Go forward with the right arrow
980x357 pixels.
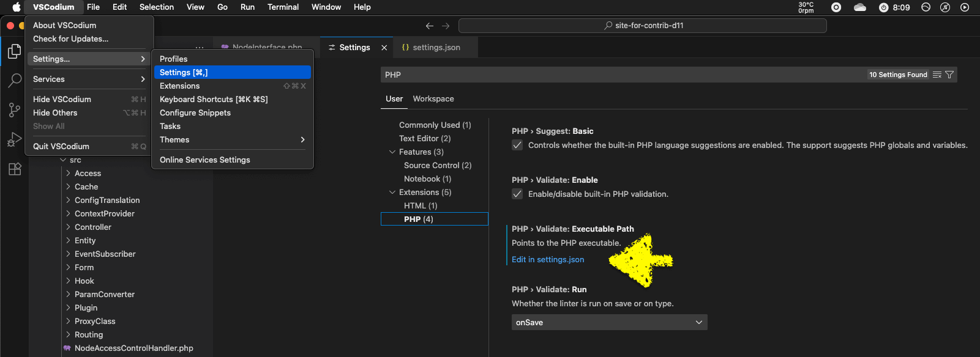(446, 26)
